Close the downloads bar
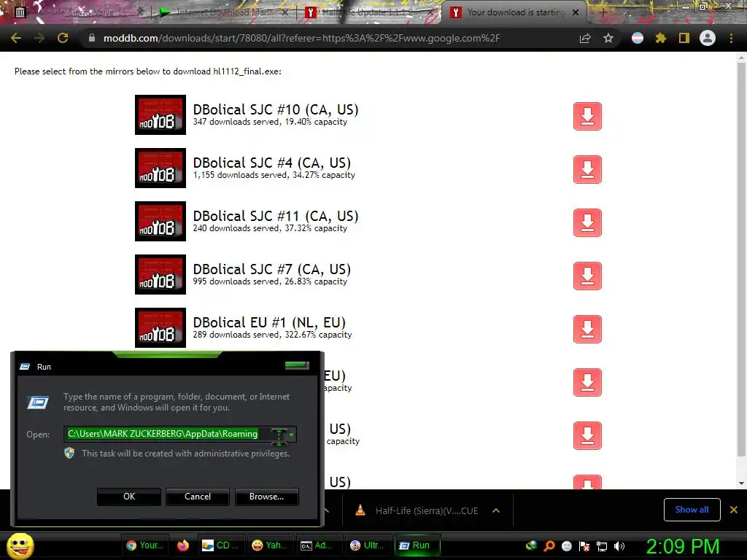Viewport: 747px width, 560px height. tap(734, 510)
